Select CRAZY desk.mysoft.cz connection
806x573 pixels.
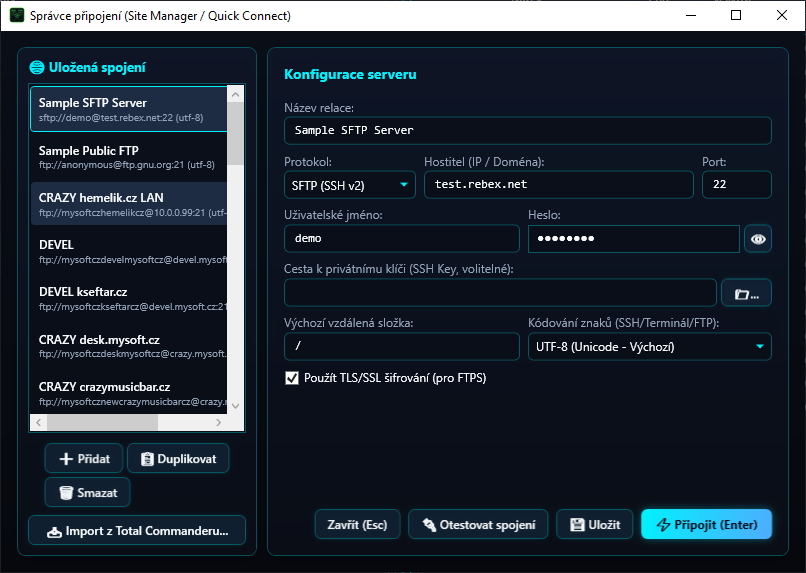tap(129, 346)
